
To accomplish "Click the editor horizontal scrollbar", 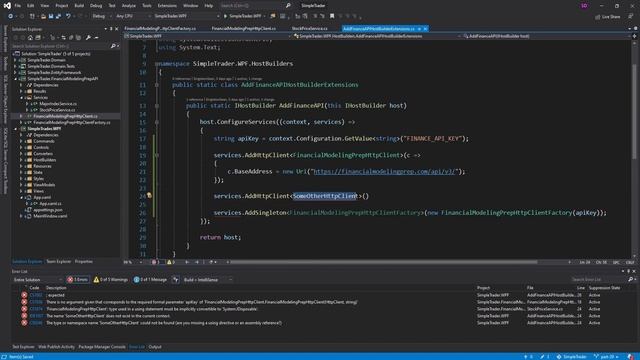I will tap(384, 262).
